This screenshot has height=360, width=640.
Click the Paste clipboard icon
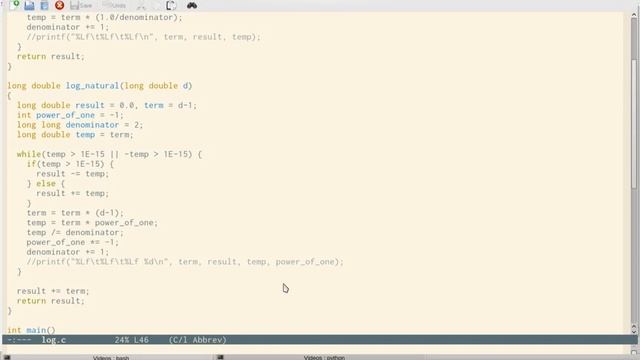[171, 5]
